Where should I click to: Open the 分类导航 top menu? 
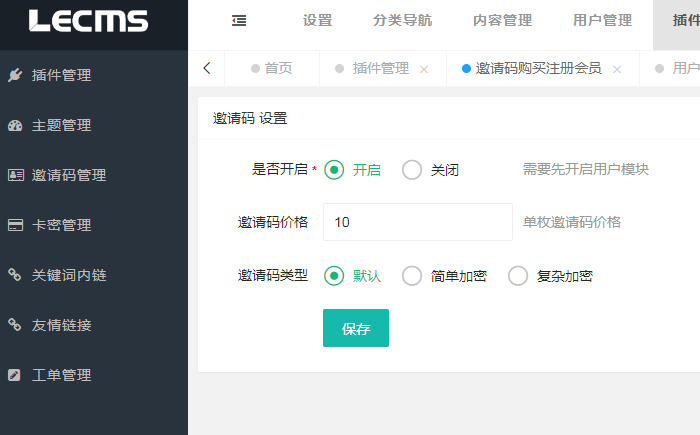pos(402,20)
